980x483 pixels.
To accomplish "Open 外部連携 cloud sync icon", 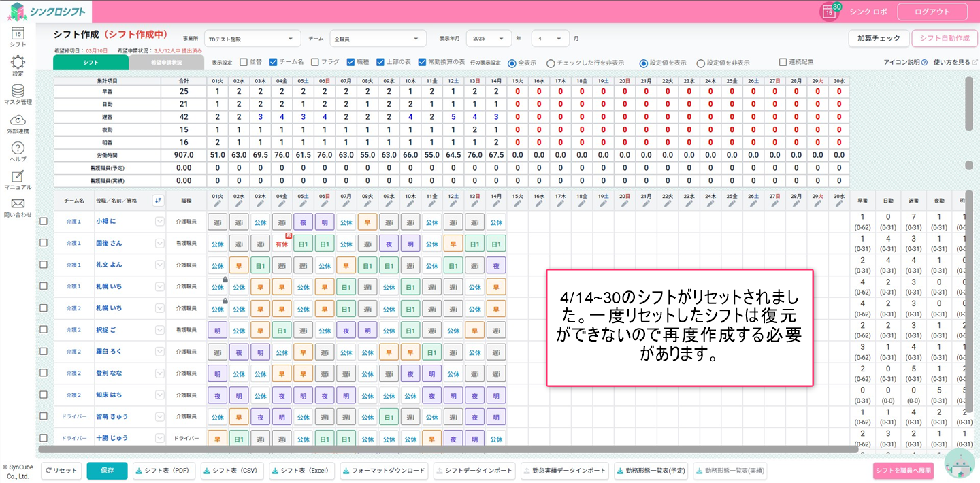I will (x=18, y=119).
